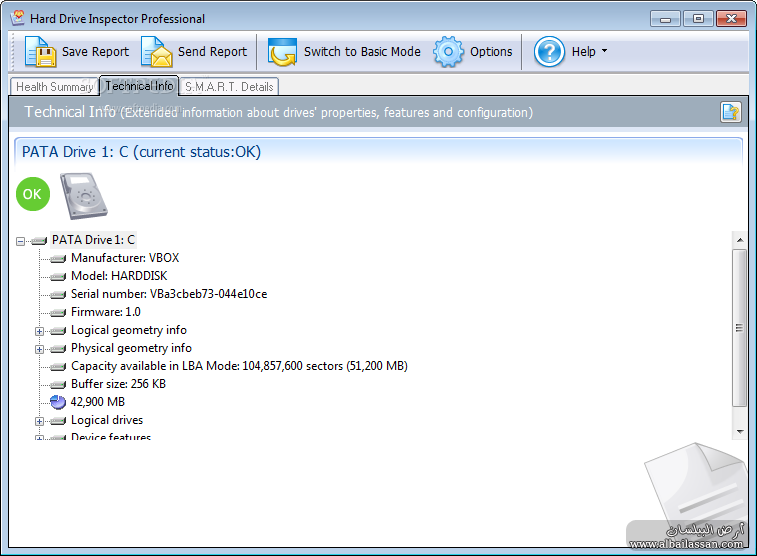Click the Options label

click(491, 52)
